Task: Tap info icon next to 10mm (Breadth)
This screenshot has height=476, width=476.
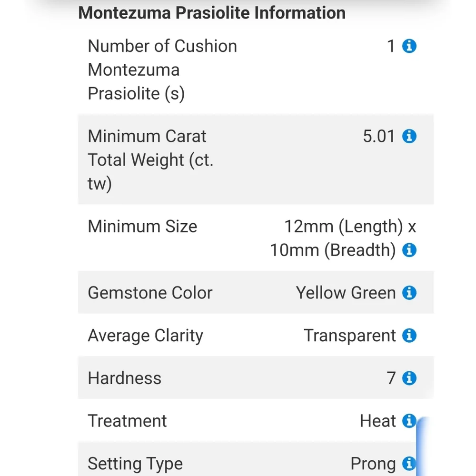Action: click(409, 250)
